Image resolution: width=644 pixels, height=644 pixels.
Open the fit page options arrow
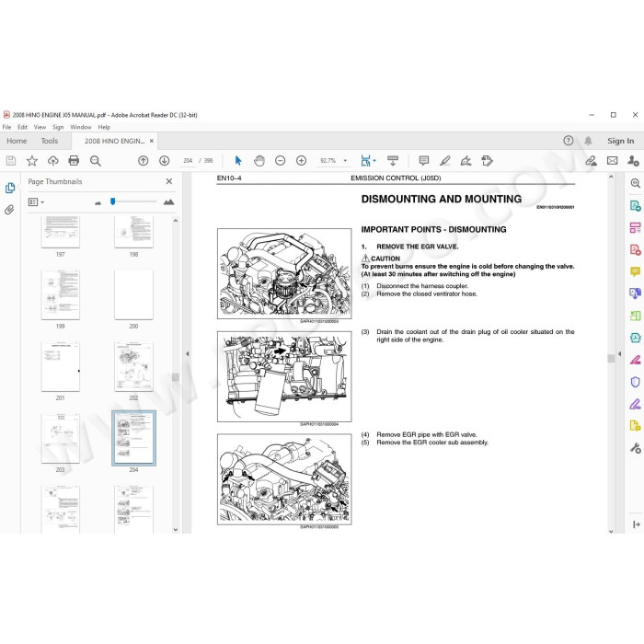pyautogui.click(x=374, y=161)
